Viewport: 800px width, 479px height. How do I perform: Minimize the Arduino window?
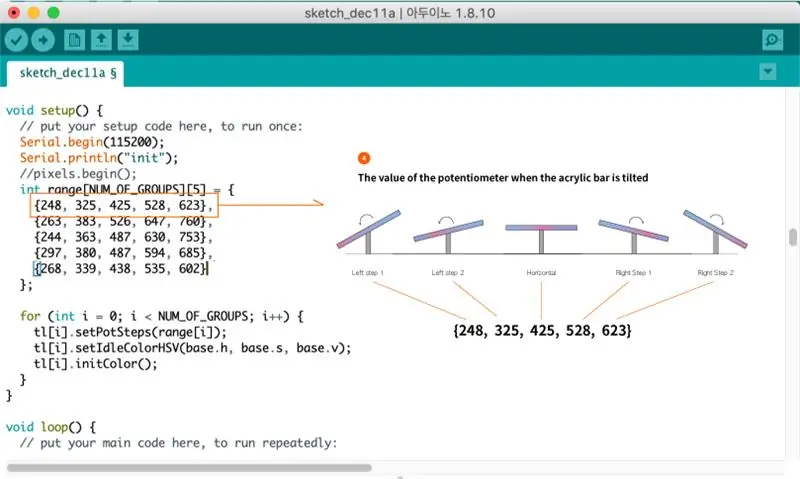tap(34, 13)
